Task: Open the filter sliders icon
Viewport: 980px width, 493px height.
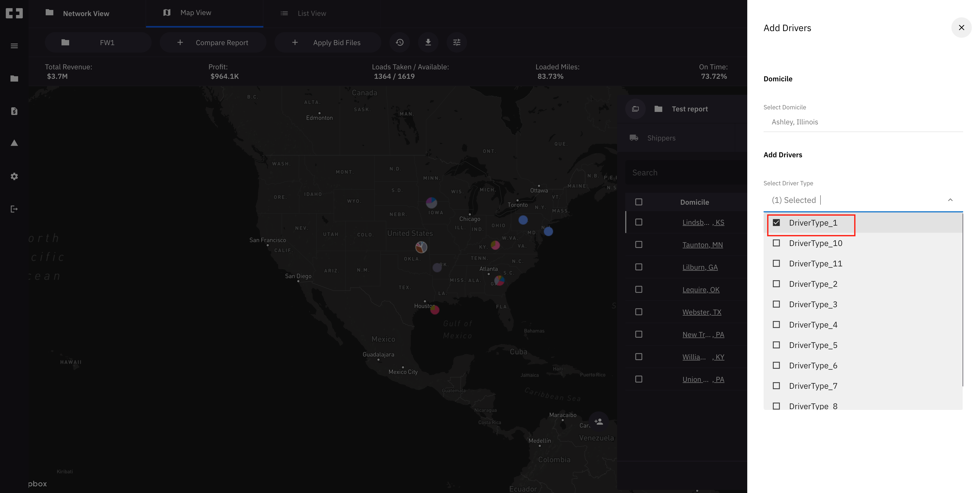Action: pyautogui.click(x=457, y=43)
